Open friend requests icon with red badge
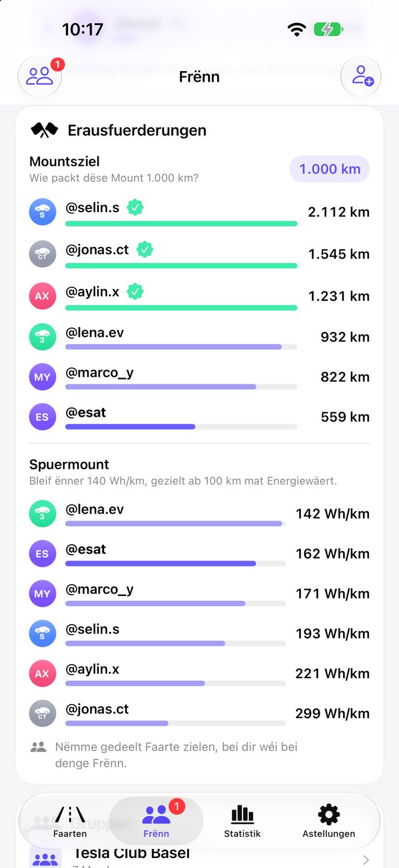This screenshot has height=868, width=399. coord(40,76)
